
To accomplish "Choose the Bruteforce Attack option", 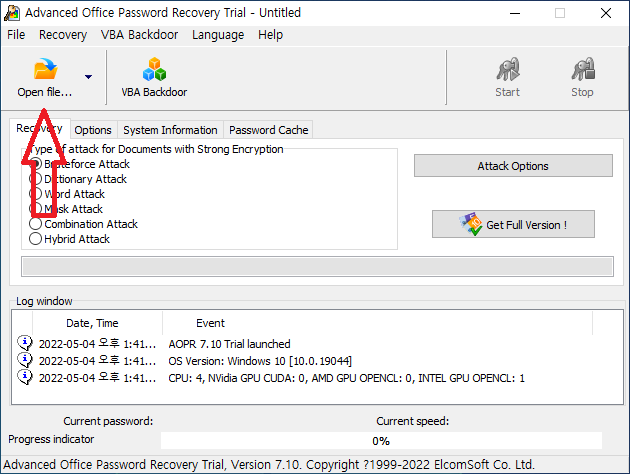I will click(x=36, y=164).
